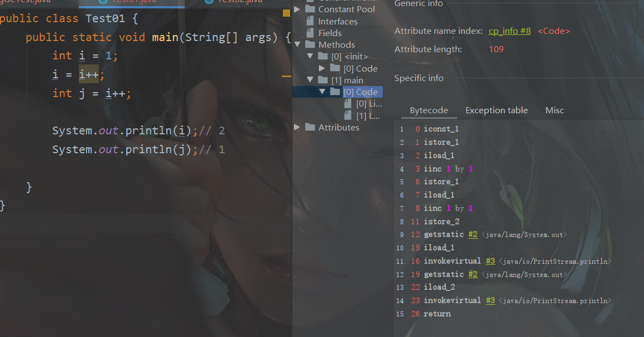
Task: Click the [1] main folder icon
Action: click(323, 80)
